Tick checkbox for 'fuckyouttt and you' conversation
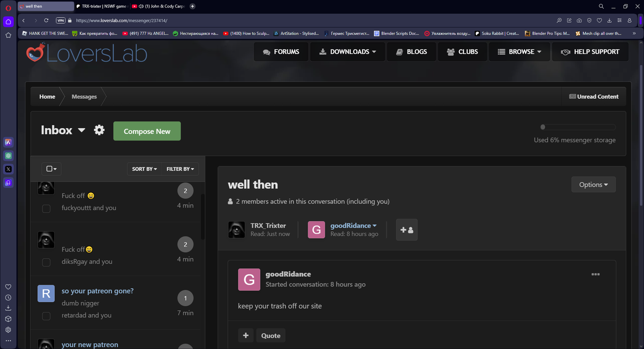Screen dimensions: 644x349 [x=46, y=208]
